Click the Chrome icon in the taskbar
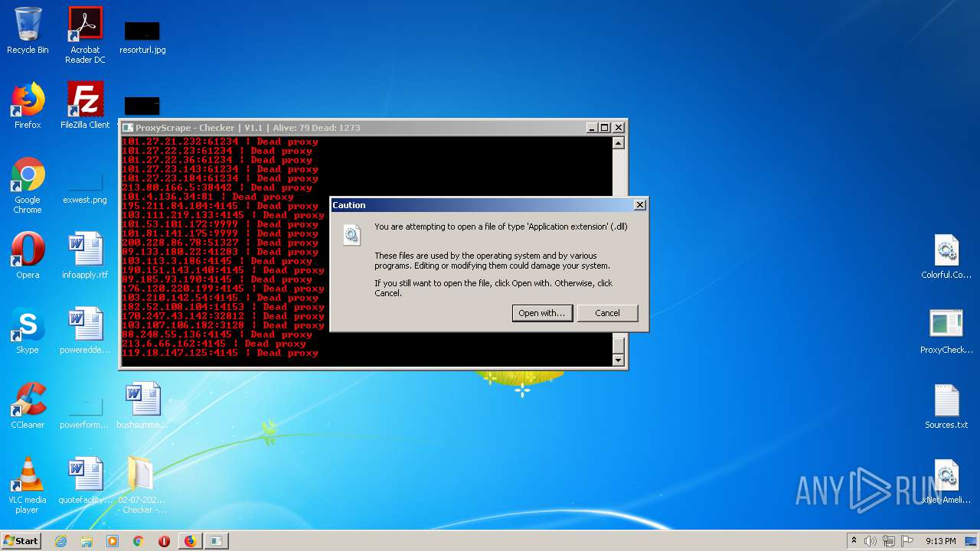Viewport: 980px width, 551px height. [139, 541]
